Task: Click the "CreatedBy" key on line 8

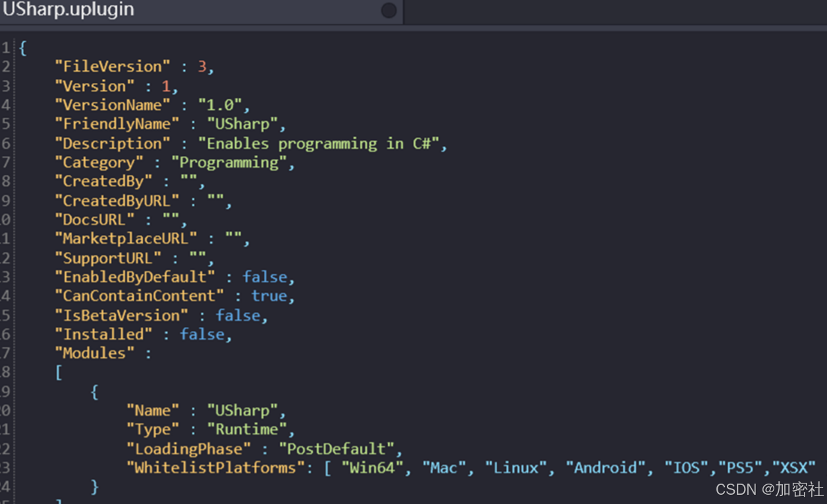Action: click(x=103, y=182)
